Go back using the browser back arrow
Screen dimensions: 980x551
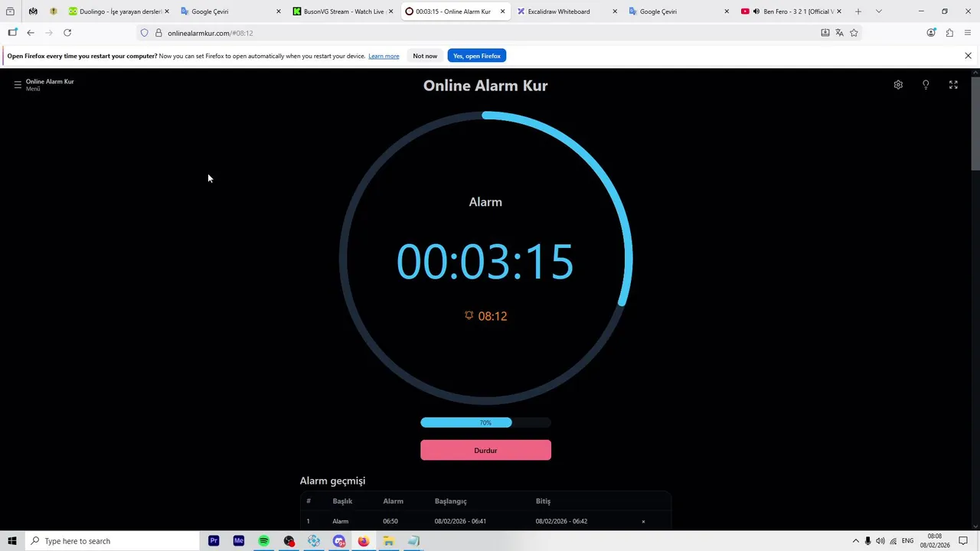(x=31, y=33)
